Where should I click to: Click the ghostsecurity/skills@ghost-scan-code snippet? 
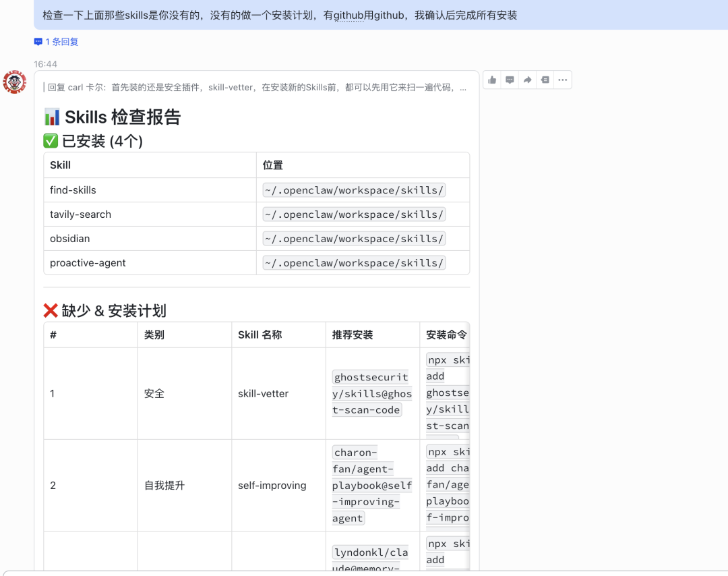[371, 393]
